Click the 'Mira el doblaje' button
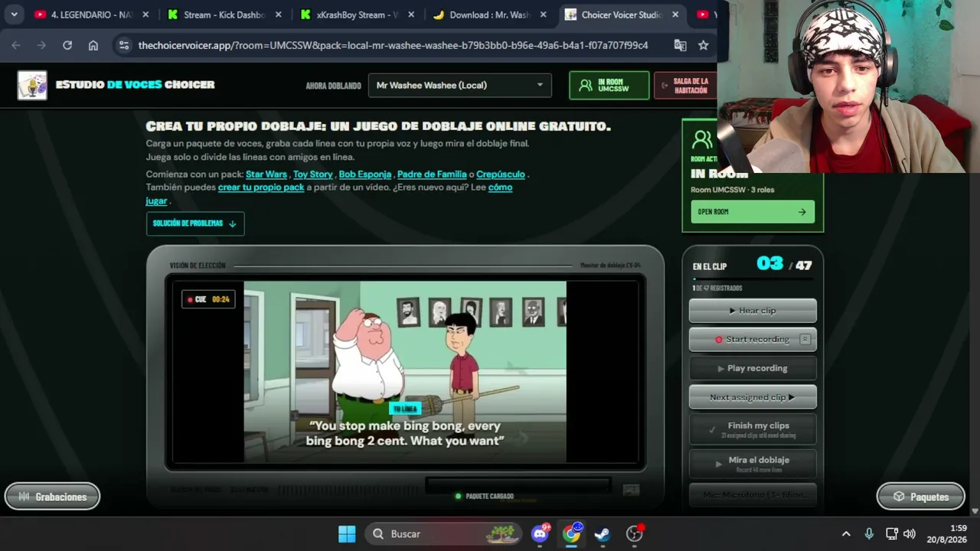980x551 pixels. [x=753, y=464]
